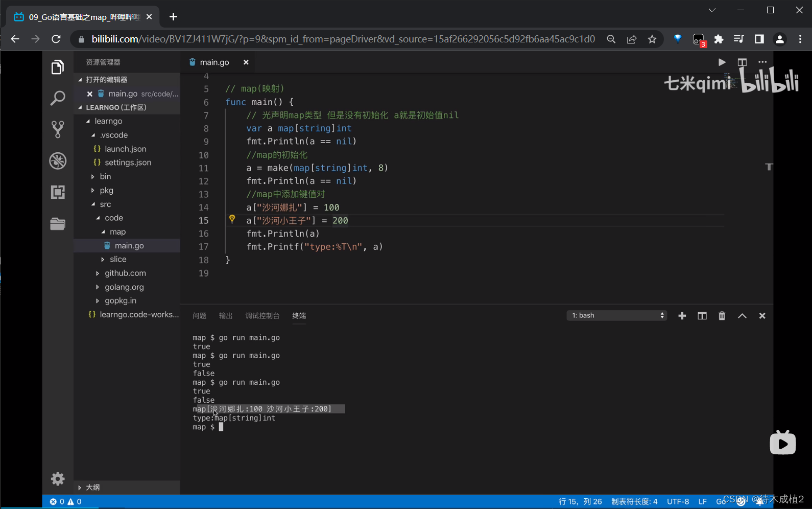Go back in the browser
Image resolution: width=812 pixels, height=509 pixels.
(x=15, y=39)
